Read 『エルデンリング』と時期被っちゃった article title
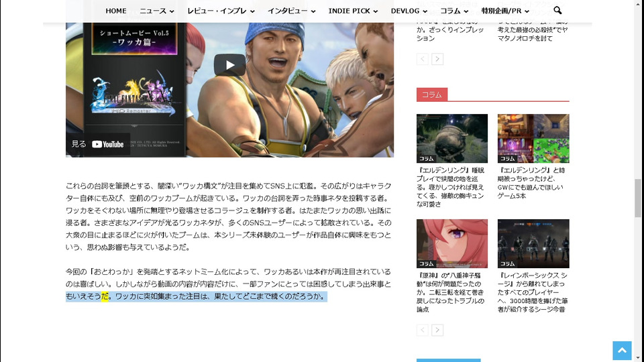The image size is (644, 362). coord(531,183)
